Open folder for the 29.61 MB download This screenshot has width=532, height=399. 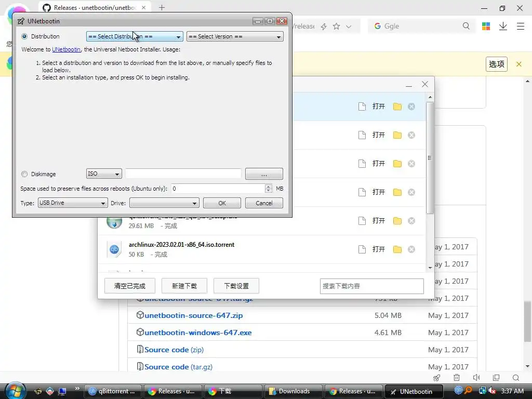pyautogui.click(x=397, y=221)
